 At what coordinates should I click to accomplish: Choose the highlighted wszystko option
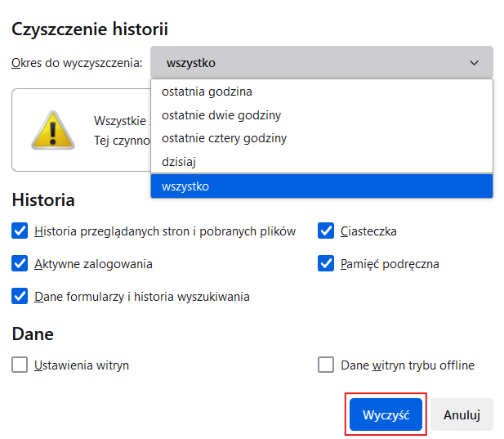pos(322,186)
